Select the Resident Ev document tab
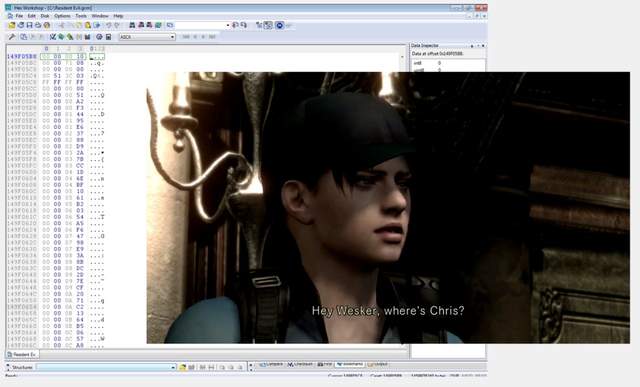The image size is (640, 387). [x=22, y=354]
